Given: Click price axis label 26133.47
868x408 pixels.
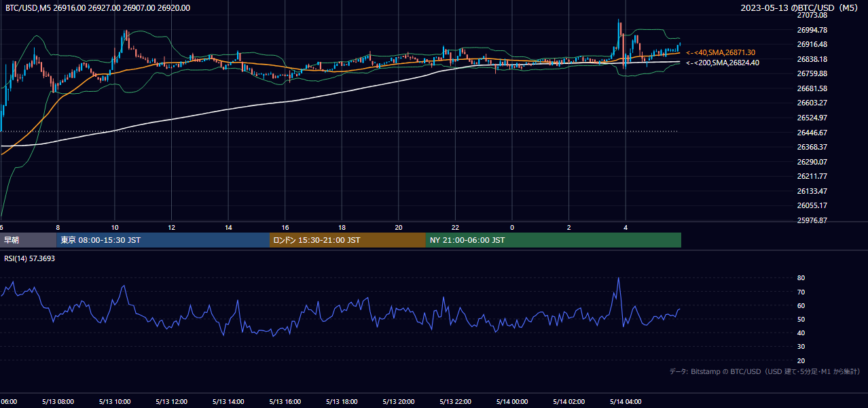Looking at the screenshot, I should [811, 191].
